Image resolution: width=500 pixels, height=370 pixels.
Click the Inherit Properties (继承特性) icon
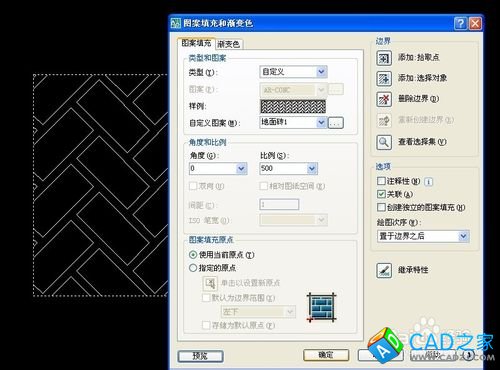tap(384, 270)
